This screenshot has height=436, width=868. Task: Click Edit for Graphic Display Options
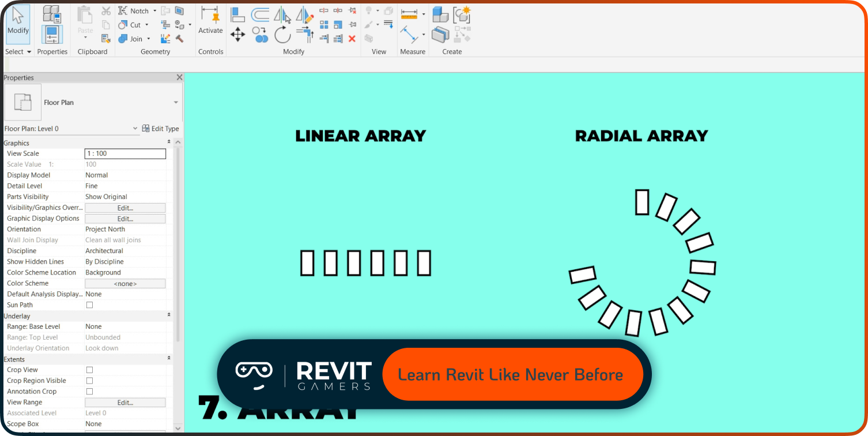point(125,219)
